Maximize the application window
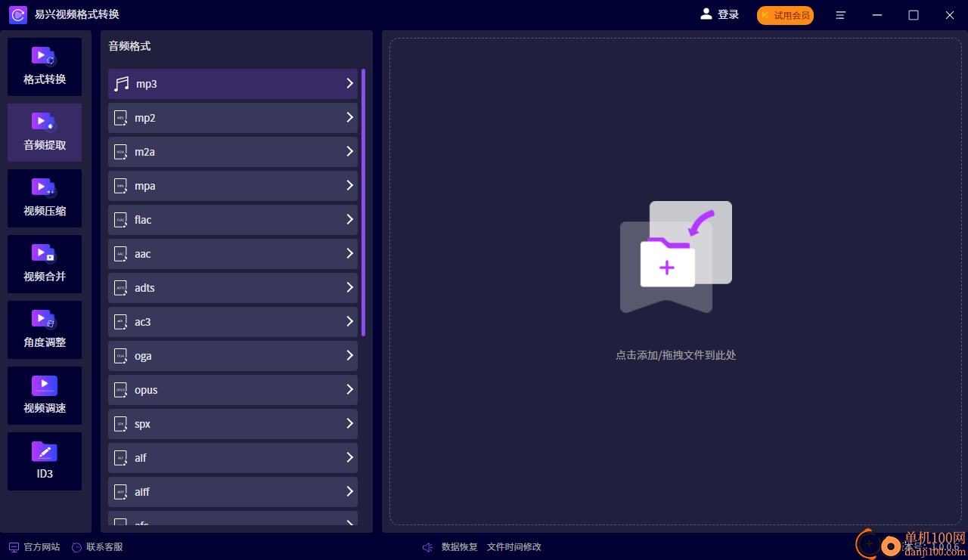The height and width of the screenshot is (560, 968). click(x=914, y=15)
